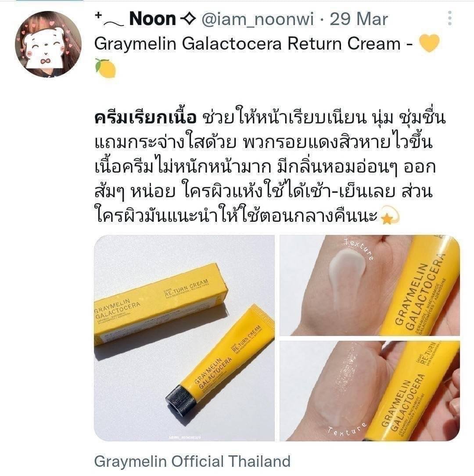Click the lemon emoji under the title
The height and width of the screenshot is (476, 474).
click(x=105, y=69)
